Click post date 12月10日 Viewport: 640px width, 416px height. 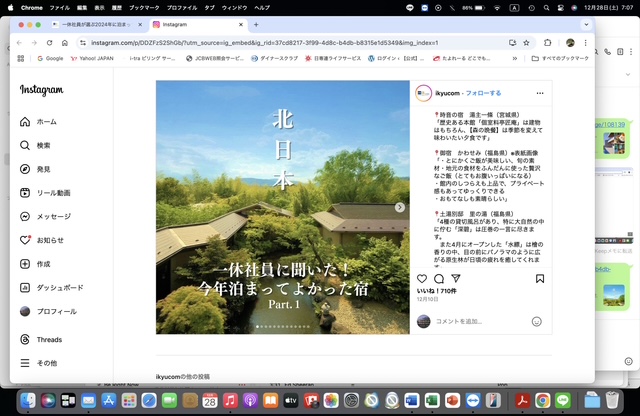[x=427, y=299]
